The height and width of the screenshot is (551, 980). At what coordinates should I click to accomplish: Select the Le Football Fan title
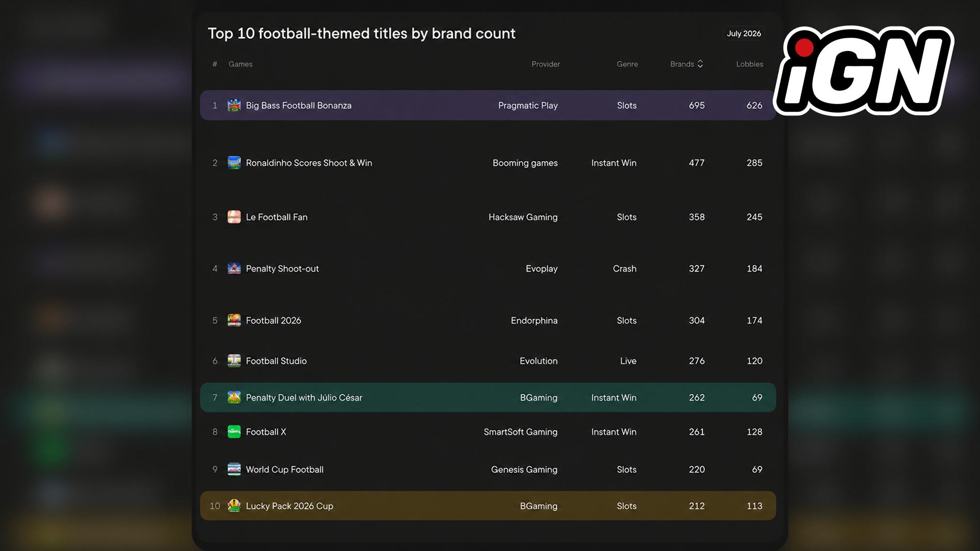(277, 217)
